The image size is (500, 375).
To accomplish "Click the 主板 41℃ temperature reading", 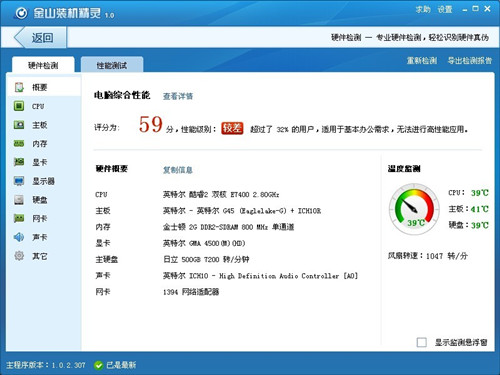I will [x=468, y=209].
